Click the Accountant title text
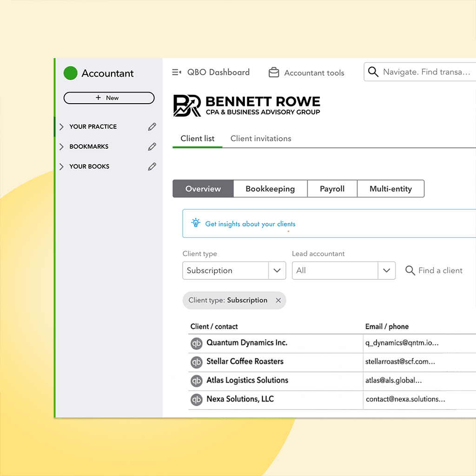 [x=107, y=73]
